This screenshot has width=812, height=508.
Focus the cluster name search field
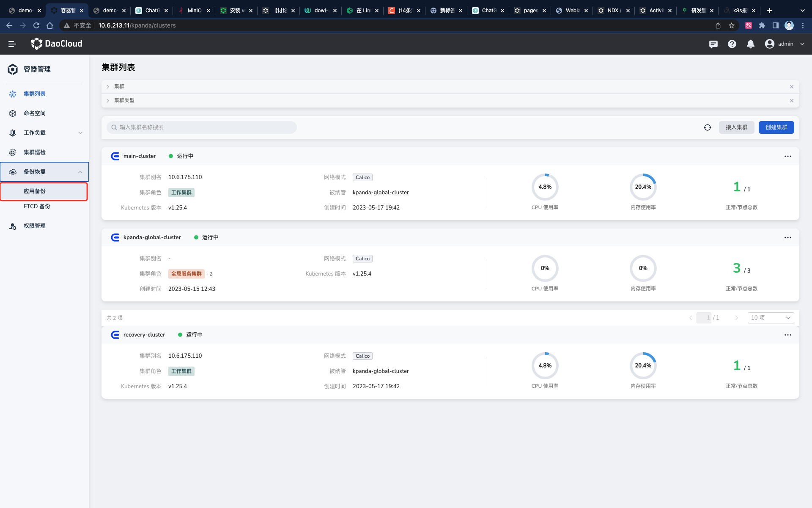click(202, 127)
